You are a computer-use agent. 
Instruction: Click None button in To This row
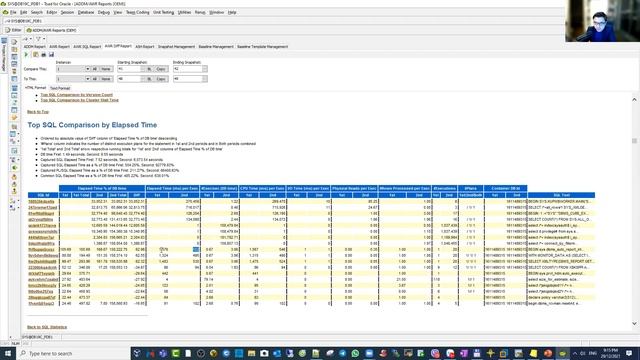coord(106,79)
